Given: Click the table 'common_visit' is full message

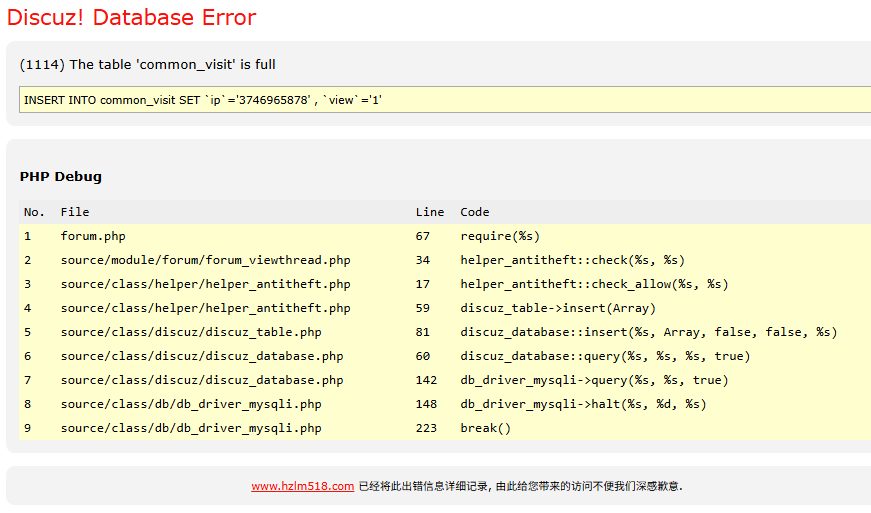Looking at the screenshot, I should tap(148, 64).
